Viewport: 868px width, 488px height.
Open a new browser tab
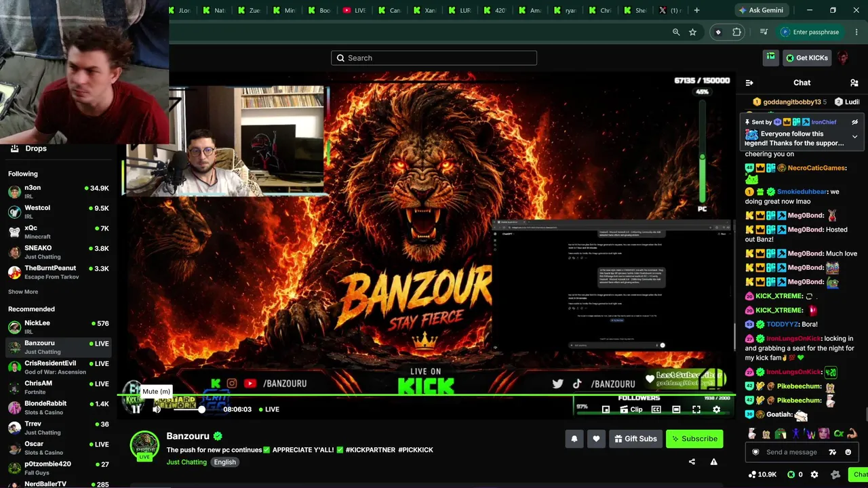click(x=696, y=10)
